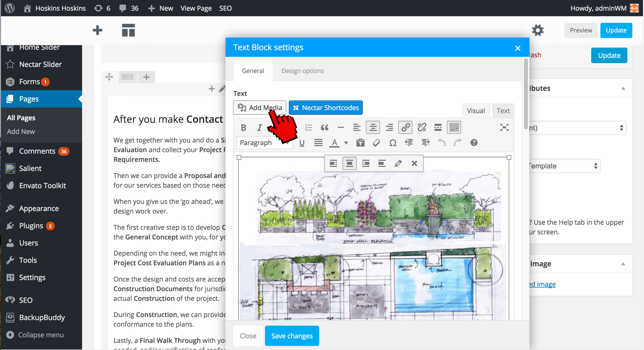Click Add New under Pages

click(21, 131)
